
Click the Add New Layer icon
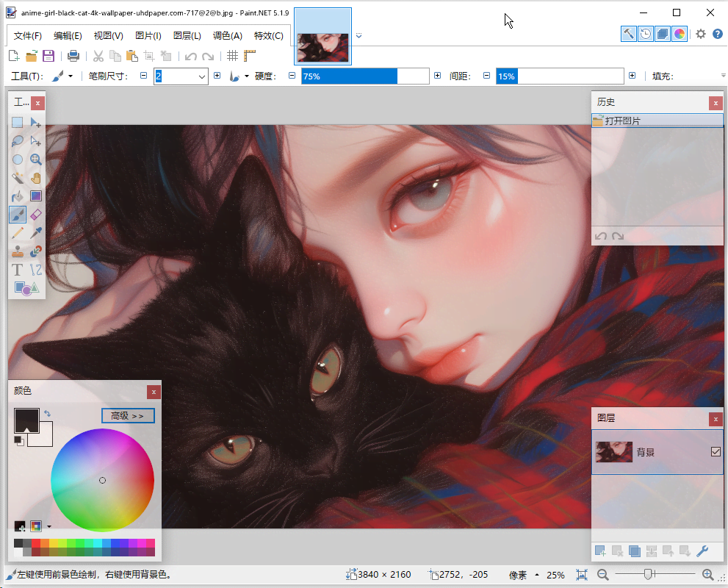pyautogui.click(x=600, y=551)
